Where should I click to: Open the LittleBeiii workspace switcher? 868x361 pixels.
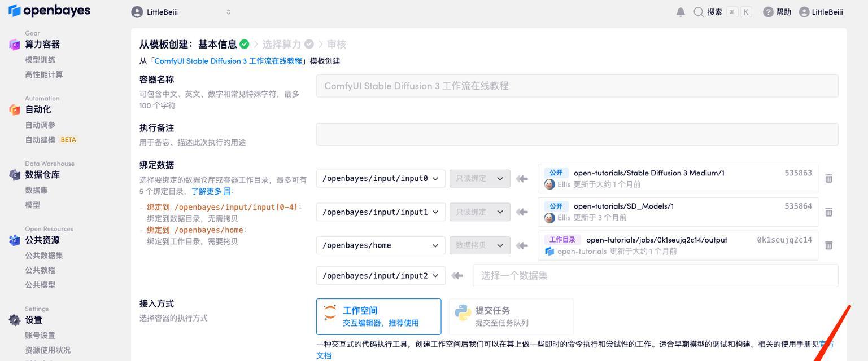(181, 12)
